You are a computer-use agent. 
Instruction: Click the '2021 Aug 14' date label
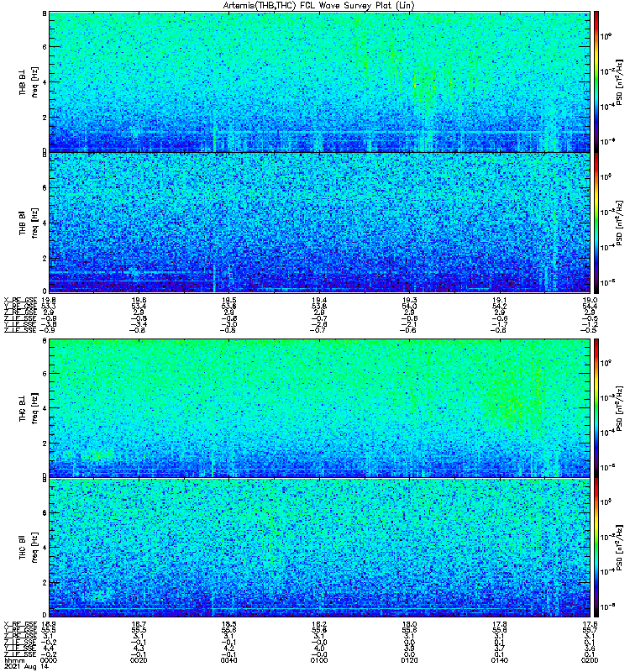click(x=27, y=667)
